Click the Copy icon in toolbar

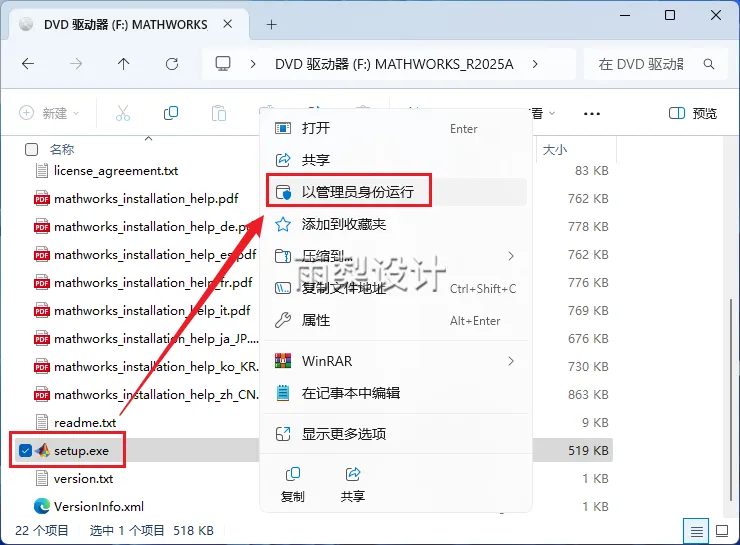pos(171,113)
